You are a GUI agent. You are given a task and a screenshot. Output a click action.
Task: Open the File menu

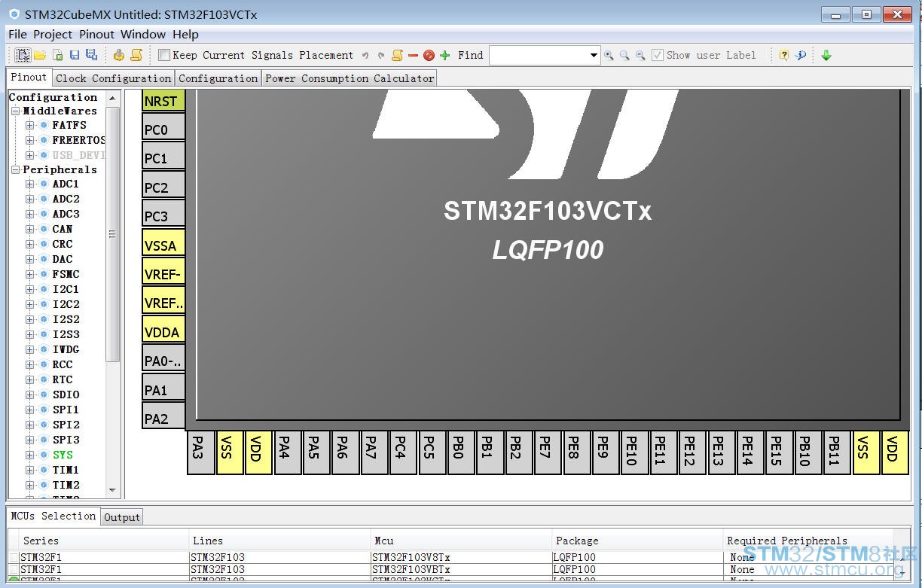(17, 34)
